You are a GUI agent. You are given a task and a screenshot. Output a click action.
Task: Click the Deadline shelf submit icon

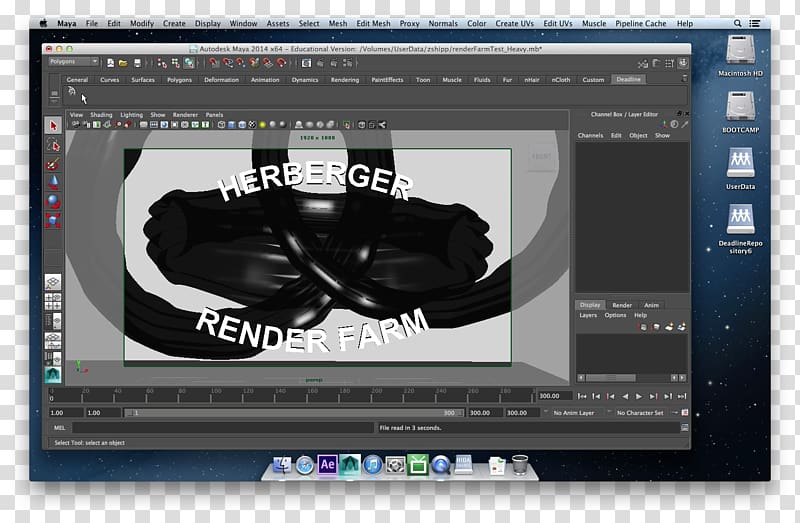click(72, 91)
